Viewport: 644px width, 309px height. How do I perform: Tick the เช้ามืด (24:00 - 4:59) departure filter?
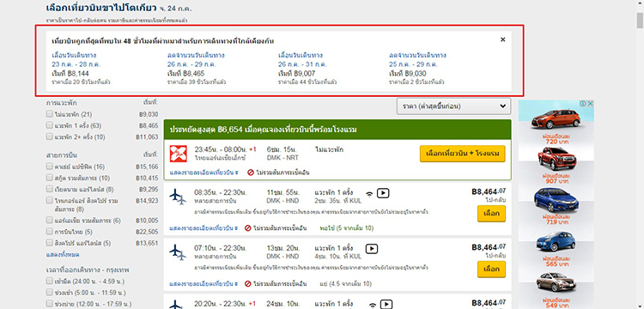pos(49,282)
